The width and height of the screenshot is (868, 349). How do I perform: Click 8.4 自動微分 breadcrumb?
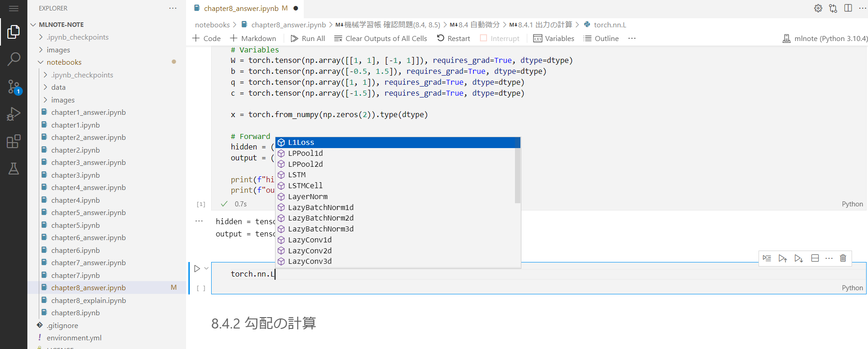pyautogui.click(x=475, y=25)
